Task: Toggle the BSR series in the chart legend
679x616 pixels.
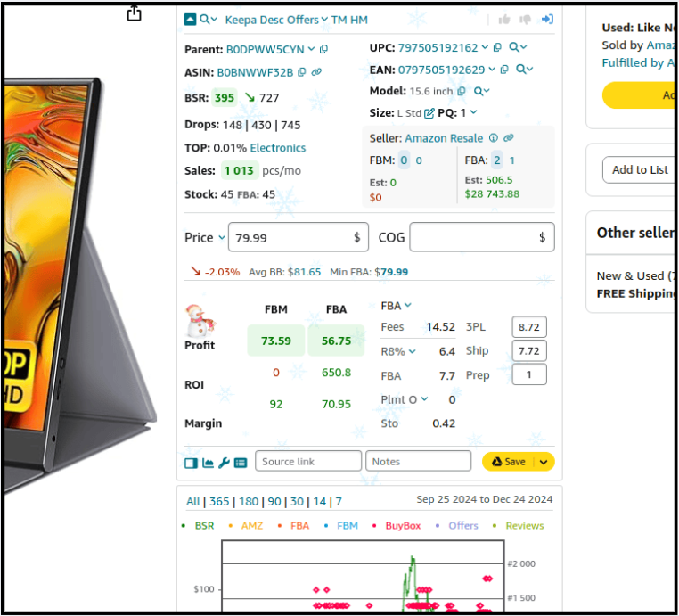Action: pyautogui.click(x=204, y=526)
